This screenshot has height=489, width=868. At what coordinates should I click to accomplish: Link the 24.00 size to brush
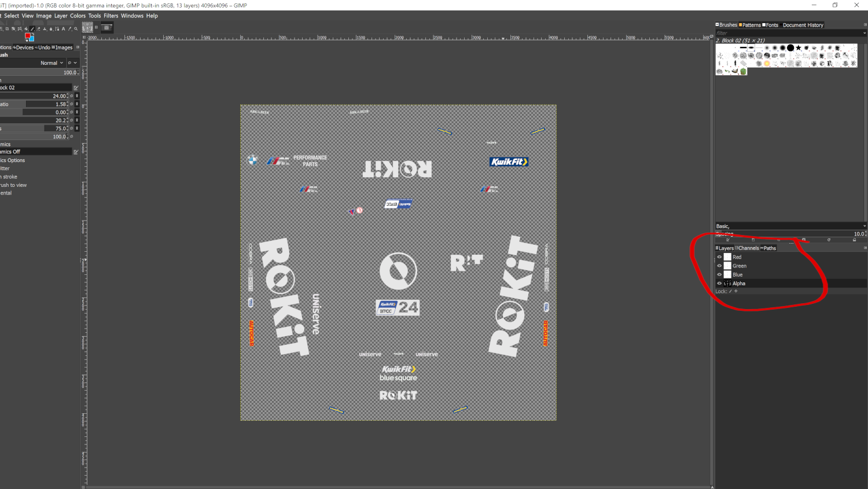coord(77,96)
